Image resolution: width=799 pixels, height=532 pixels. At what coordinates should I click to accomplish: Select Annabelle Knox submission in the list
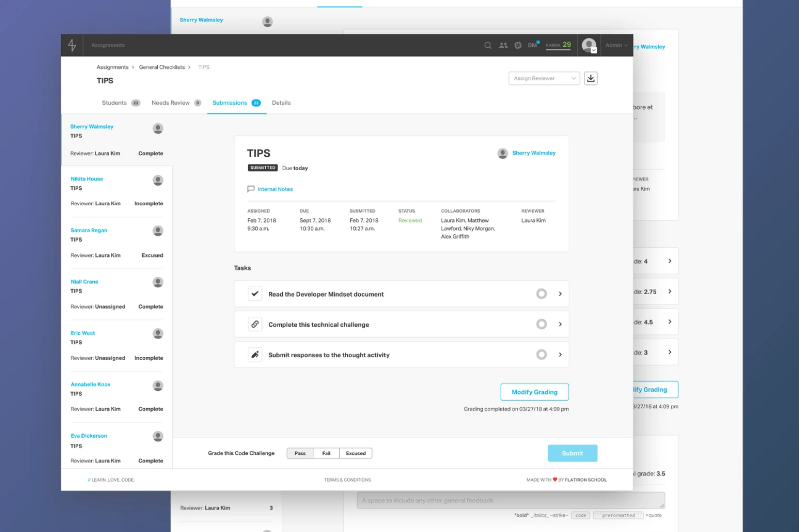pos(117,397)
